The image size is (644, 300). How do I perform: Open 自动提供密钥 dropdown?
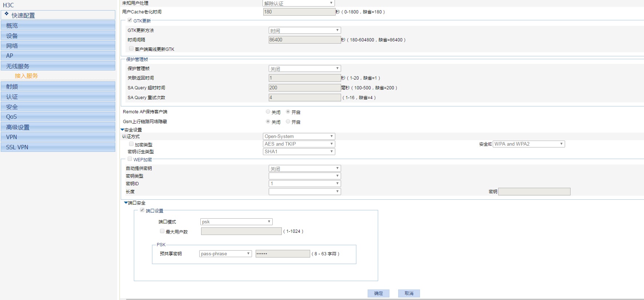pos(305,169)
